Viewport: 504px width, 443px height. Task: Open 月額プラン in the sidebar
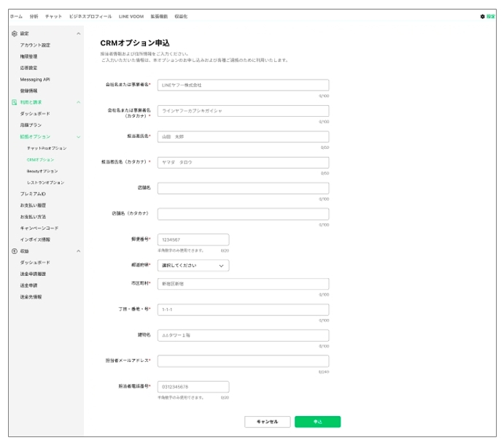(31, 125)
